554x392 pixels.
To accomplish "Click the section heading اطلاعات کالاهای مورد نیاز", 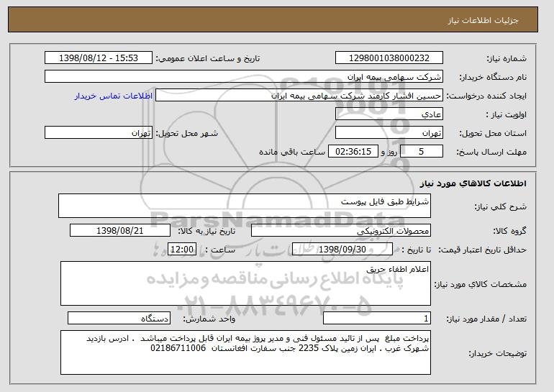I will (x=473, y=183).
